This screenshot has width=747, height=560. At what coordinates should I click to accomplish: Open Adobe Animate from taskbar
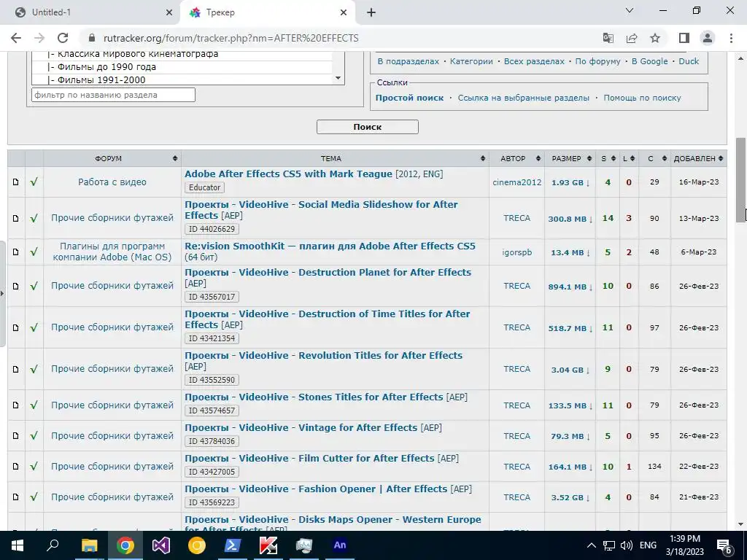[x=340, y=545]
